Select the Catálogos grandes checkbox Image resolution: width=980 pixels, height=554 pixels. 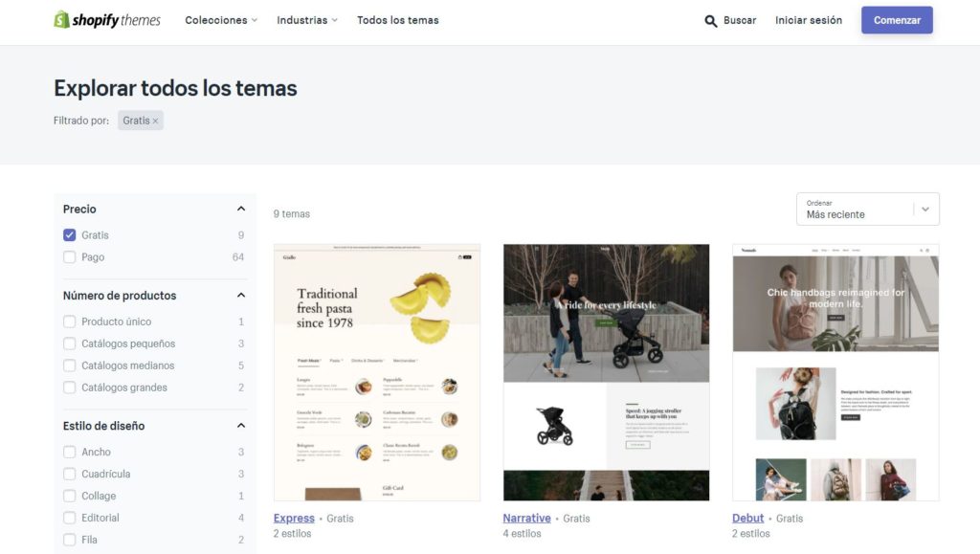(69, 388)
